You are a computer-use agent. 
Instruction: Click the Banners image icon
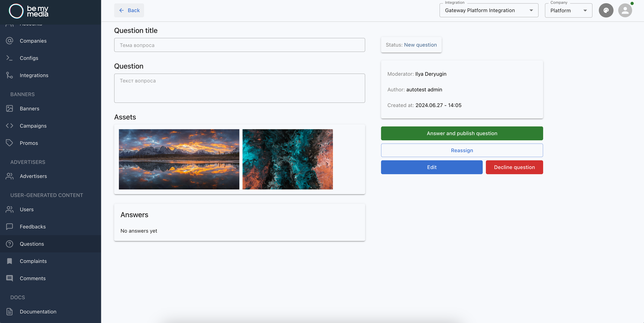point(10,109)
